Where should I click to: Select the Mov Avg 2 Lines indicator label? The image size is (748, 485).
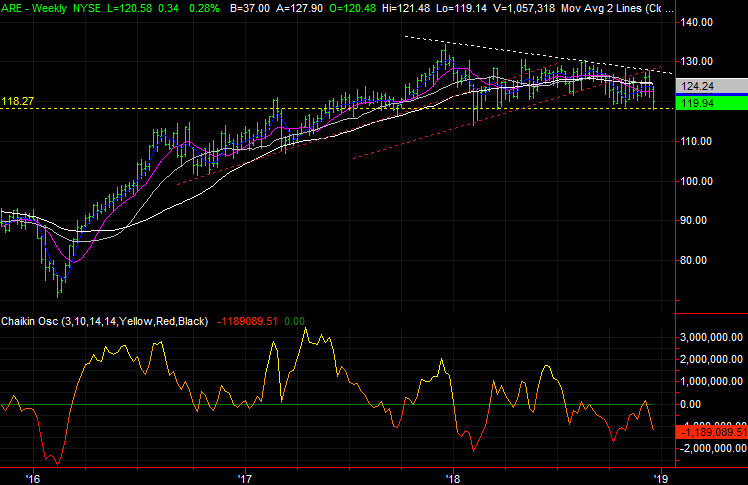pyautogui.click(x=626, y=9)
